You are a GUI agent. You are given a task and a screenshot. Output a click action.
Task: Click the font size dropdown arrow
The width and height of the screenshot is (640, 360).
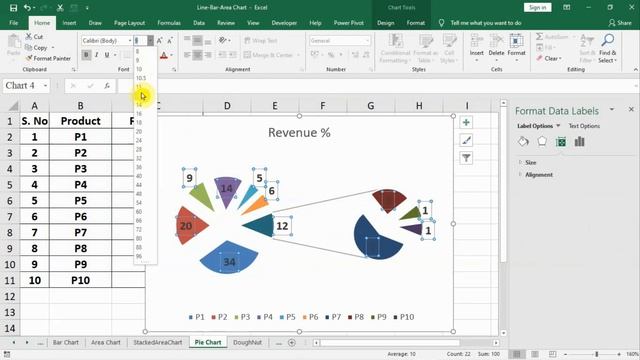click(151, 40)
